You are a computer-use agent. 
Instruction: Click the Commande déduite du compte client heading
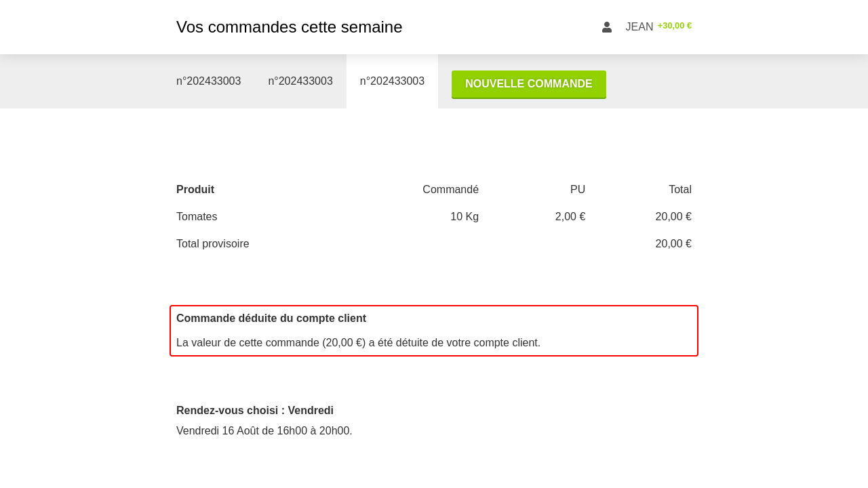coord(271,319)
